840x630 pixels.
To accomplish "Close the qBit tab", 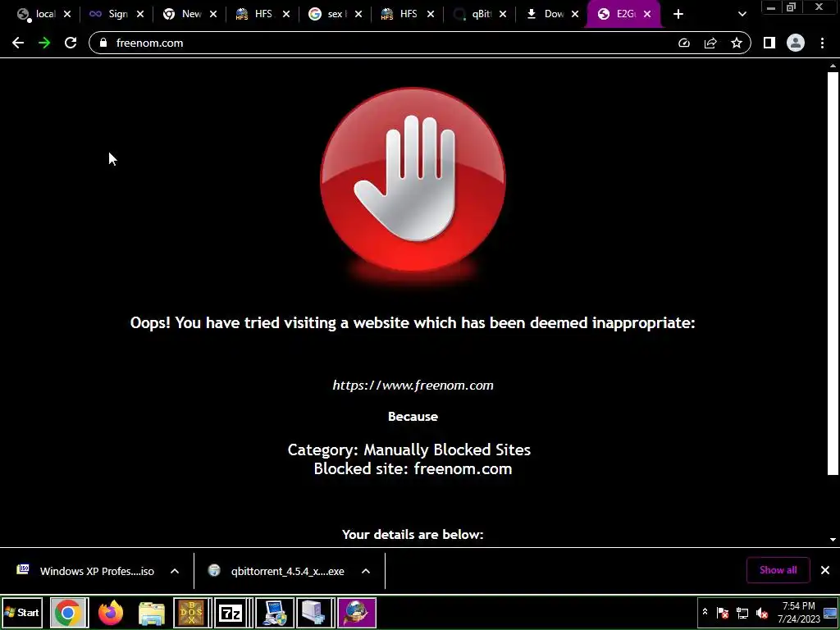I will tap(503, 15).
